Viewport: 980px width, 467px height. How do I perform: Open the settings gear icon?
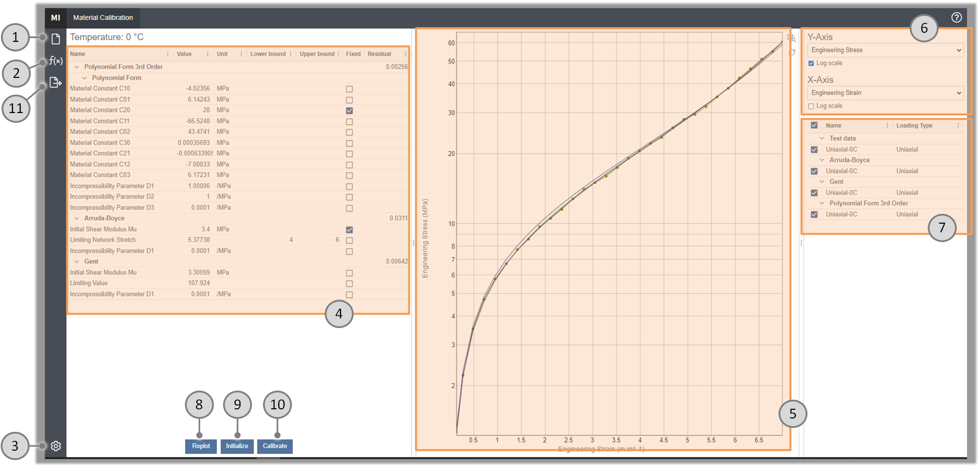tap(56, 446)
